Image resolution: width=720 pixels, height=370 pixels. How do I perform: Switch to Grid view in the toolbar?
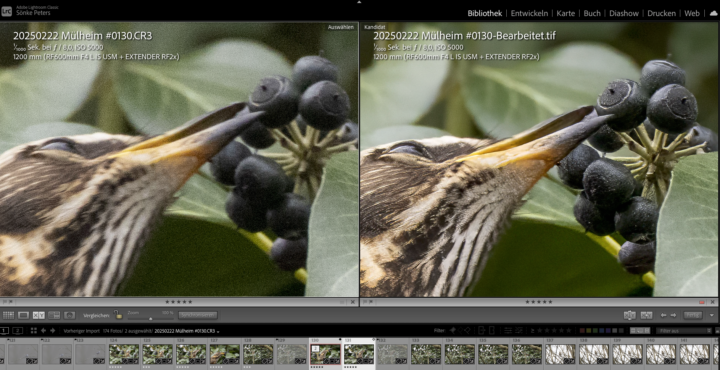[8, 315]
